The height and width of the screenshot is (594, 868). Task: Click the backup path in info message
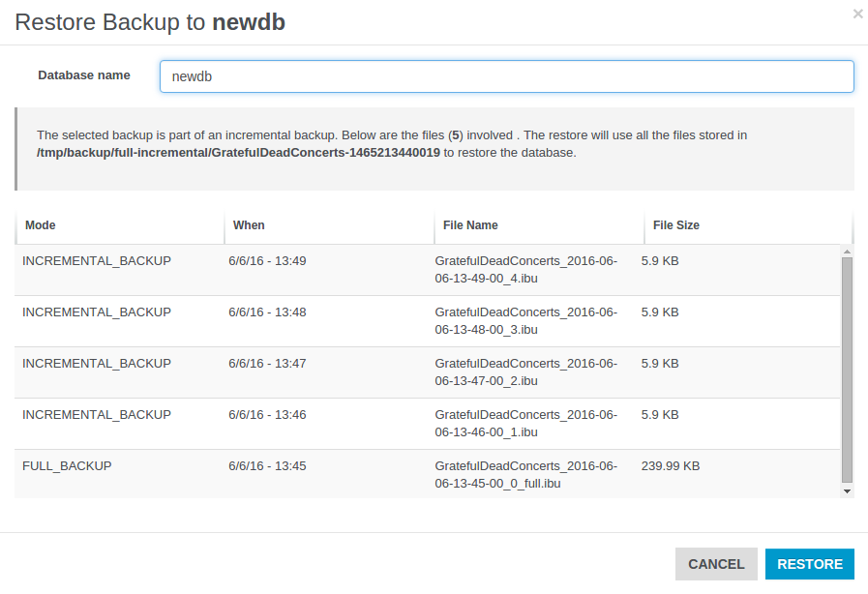[x=238, y=153]
